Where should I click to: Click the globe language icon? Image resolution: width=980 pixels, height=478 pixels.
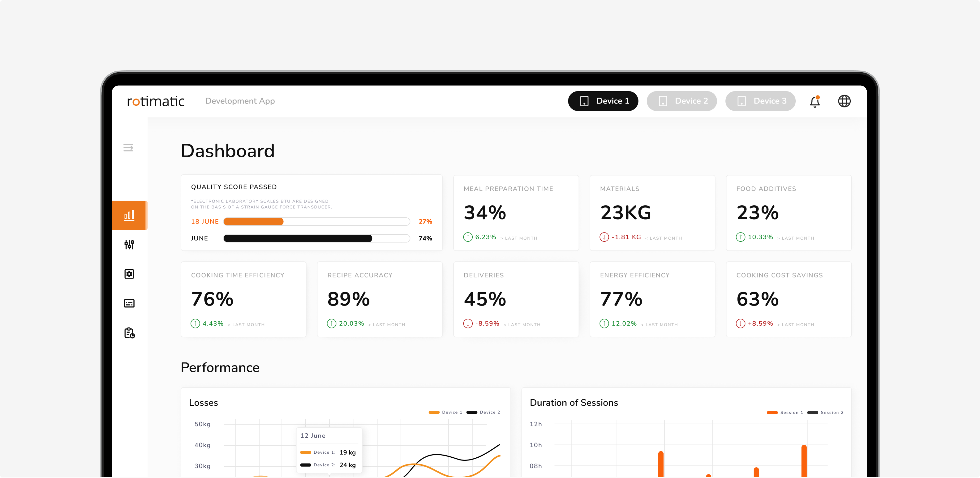[844, 101]
